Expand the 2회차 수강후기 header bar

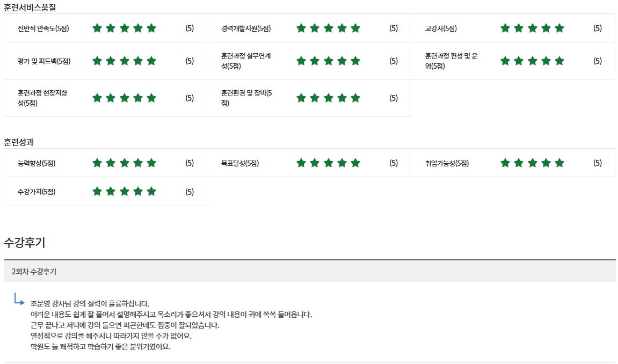pos(309,272)
